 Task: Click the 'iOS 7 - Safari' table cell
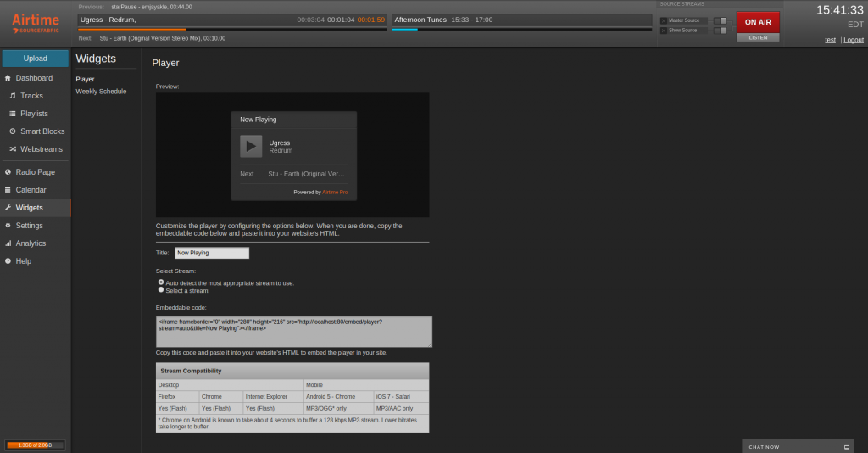tap(401, 396)
